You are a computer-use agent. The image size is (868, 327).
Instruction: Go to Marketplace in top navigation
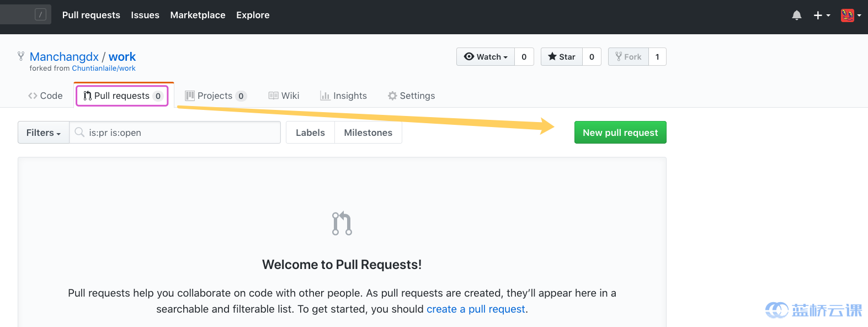(x=198, y=15)
